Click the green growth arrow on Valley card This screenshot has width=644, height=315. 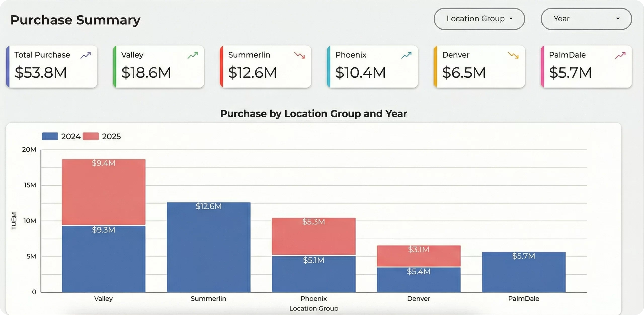(x=192, y=55)
